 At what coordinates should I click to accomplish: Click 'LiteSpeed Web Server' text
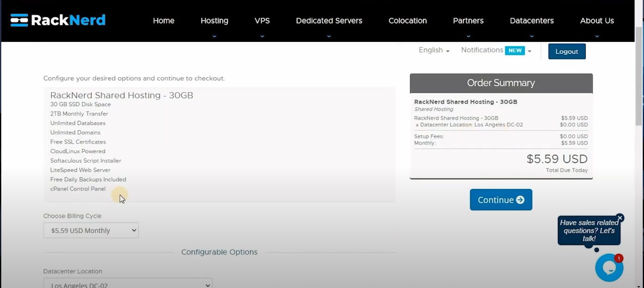click(x=80, y=170)
